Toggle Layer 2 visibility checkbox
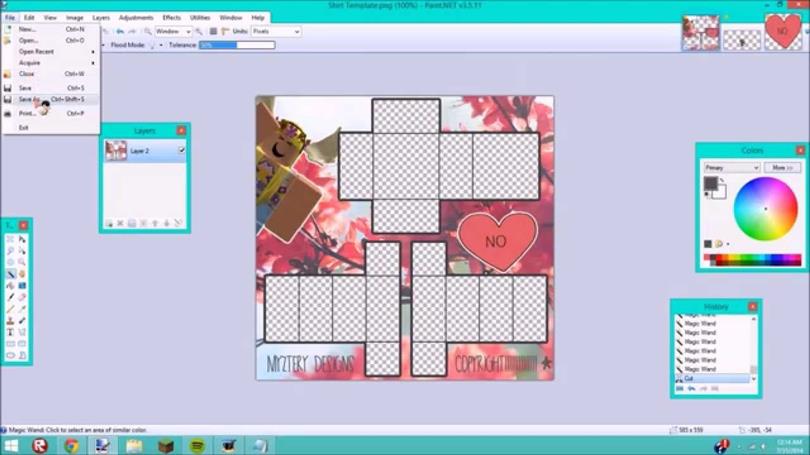810x455 pixels. [x=181, y=150]
